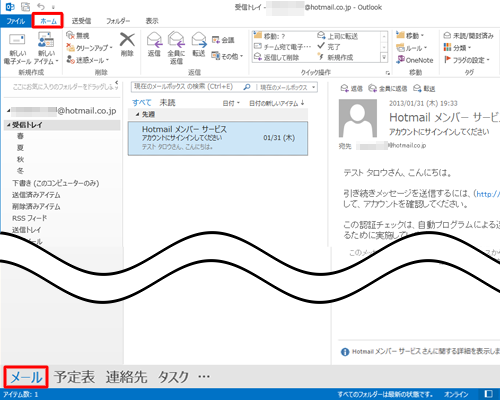Select the ホーム ribbon tab

click(x=48, y=21)
